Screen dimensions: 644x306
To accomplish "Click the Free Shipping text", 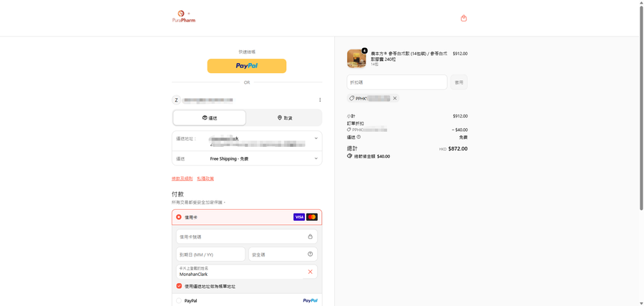I will pos(229,159).
